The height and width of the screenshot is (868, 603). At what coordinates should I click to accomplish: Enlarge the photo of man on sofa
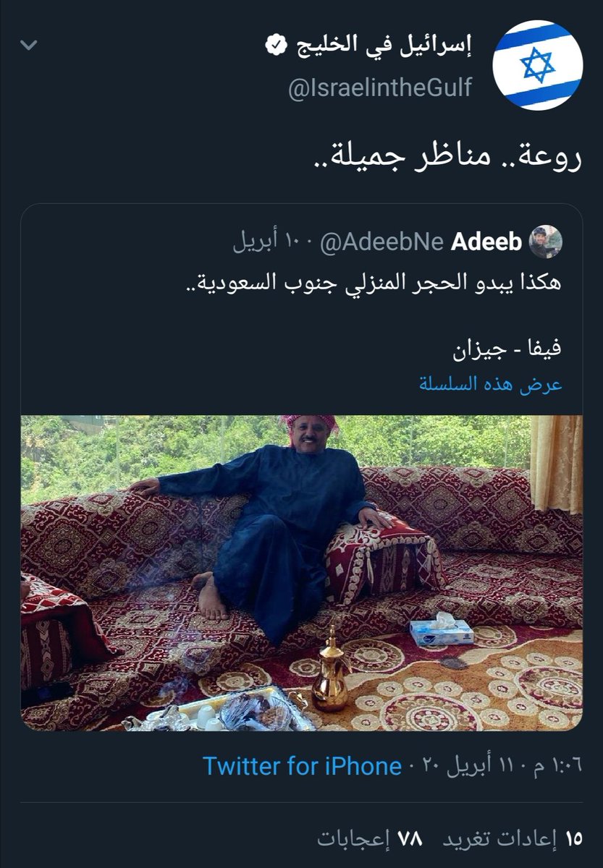click(x=302, y=573)
